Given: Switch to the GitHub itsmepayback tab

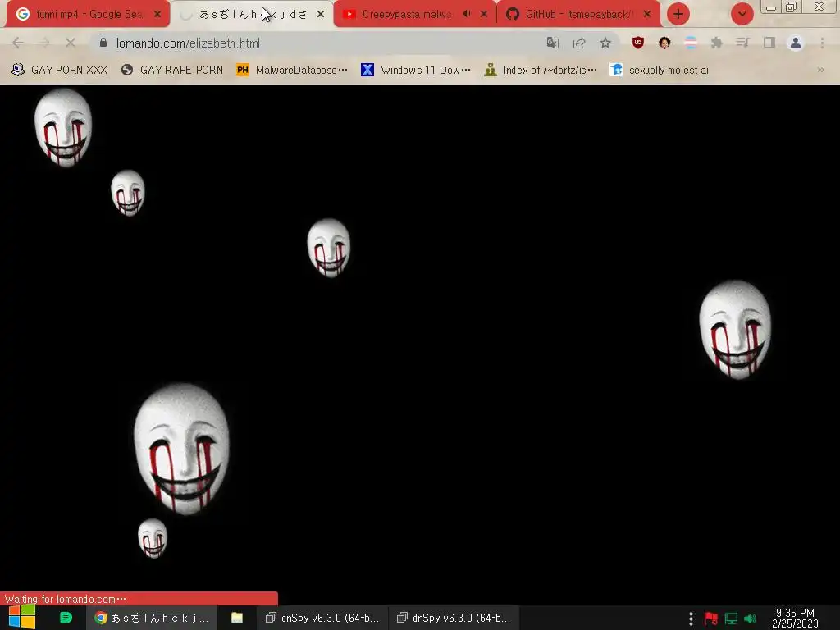Looking at the screenshot, I should click(x=577, y=15).
